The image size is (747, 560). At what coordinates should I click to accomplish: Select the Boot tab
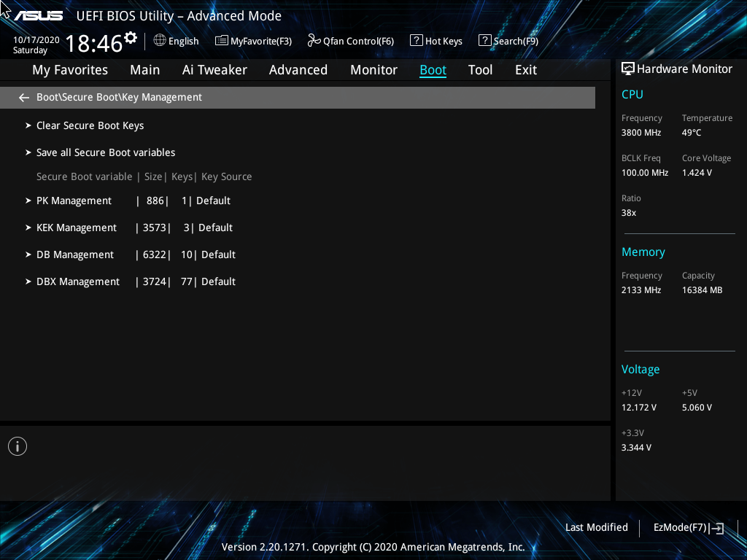pos(433,70)
